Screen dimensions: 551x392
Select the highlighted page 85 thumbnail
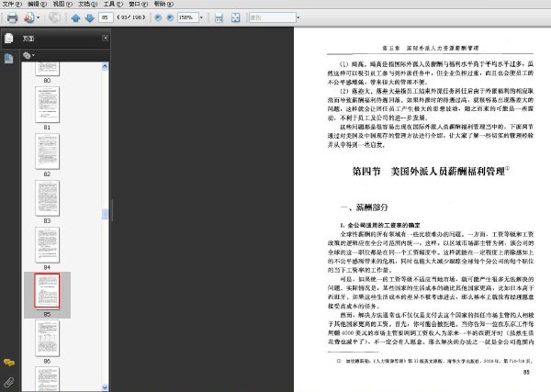click(x=47, y=291)
